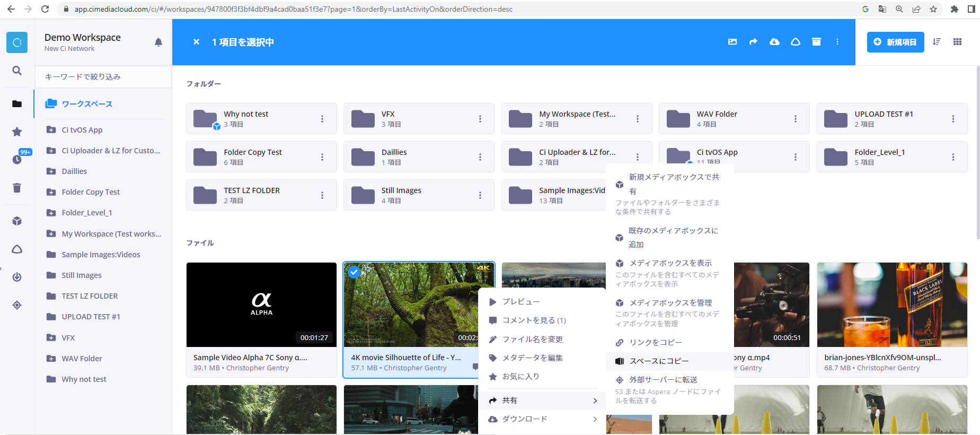The height and width of the screenshot is (435, 980).
Task: Open options menu for Why not test folder
Action: (x=322, y=119)
